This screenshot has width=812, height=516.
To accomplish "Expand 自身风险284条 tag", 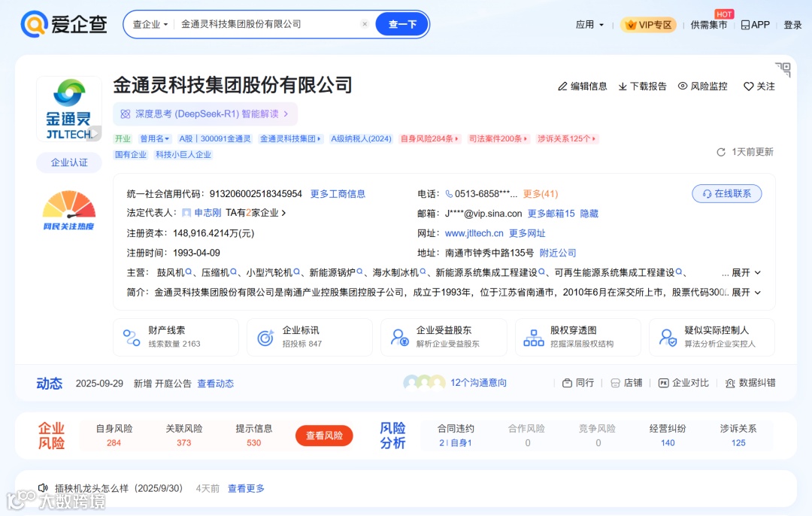I will coord(429,139).
